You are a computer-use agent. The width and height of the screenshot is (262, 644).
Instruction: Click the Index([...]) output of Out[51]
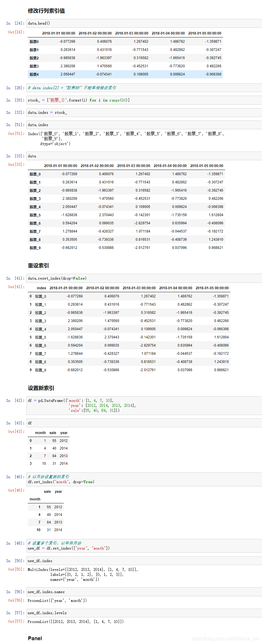pyautogui.click(x=126, y=139)
